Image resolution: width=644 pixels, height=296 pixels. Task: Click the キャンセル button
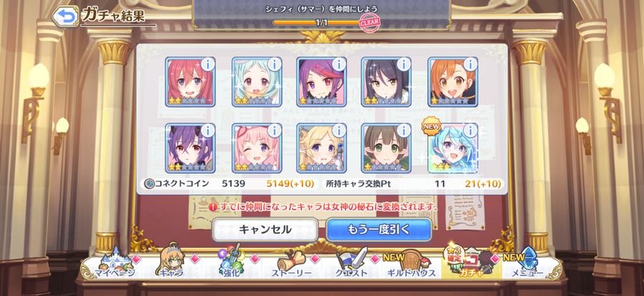(265, 230)
